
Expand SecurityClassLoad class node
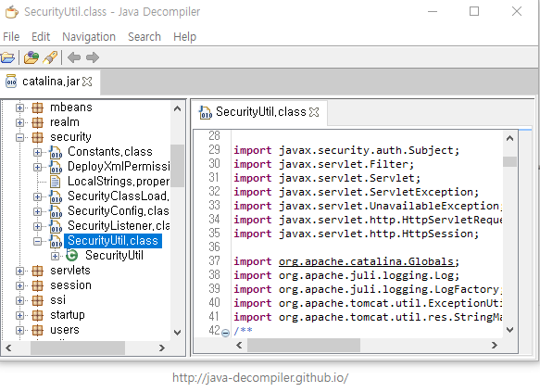[38, 196]
